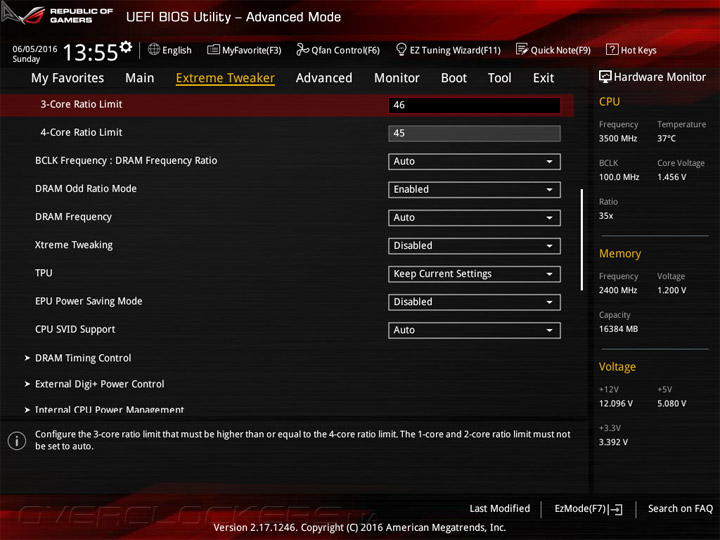Viewport: 720px width, 540px height.
Task: Click the 3-Core Ratio Limit label
Action: click(x=81, y=104)
